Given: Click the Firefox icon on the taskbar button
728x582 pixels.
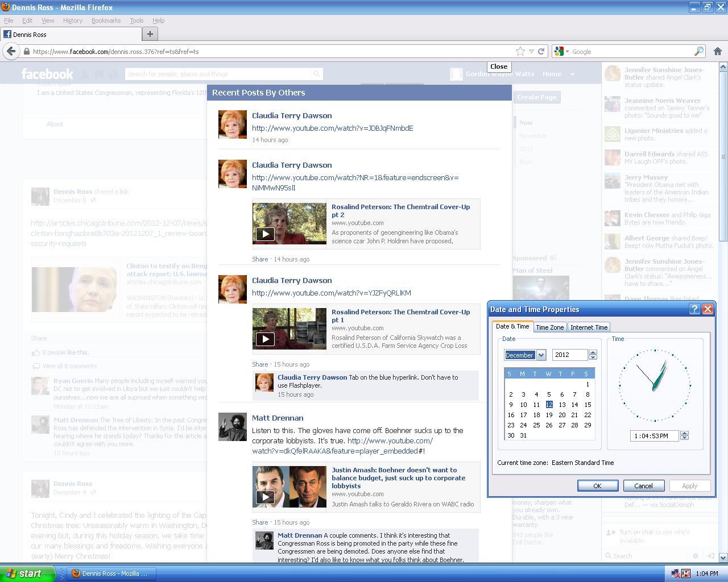Looking at the screenshot, I should tap(76, 573).
